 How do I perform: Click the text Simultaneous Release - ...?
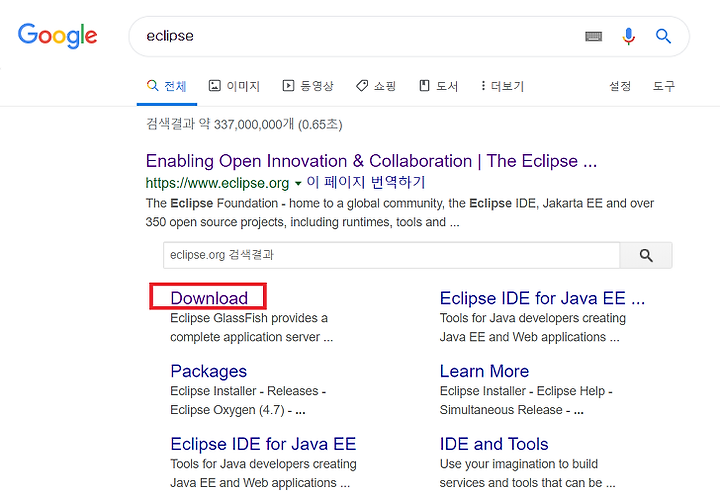pyautogui.click(x=505, y=409)
